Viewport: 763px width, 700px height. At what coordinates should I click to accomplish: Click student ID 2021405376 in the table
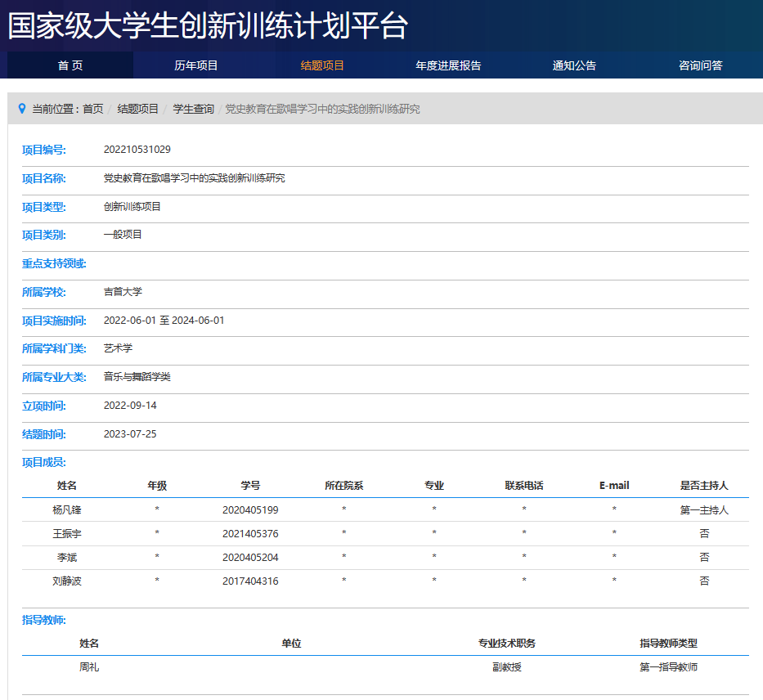pyautogui.click(x=250, y=534)
